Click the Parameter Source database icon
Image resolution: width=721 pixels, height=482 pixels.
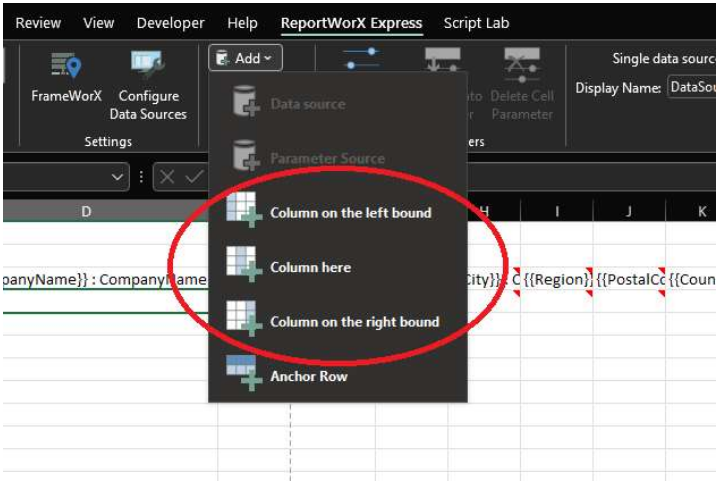coord(246,155)
